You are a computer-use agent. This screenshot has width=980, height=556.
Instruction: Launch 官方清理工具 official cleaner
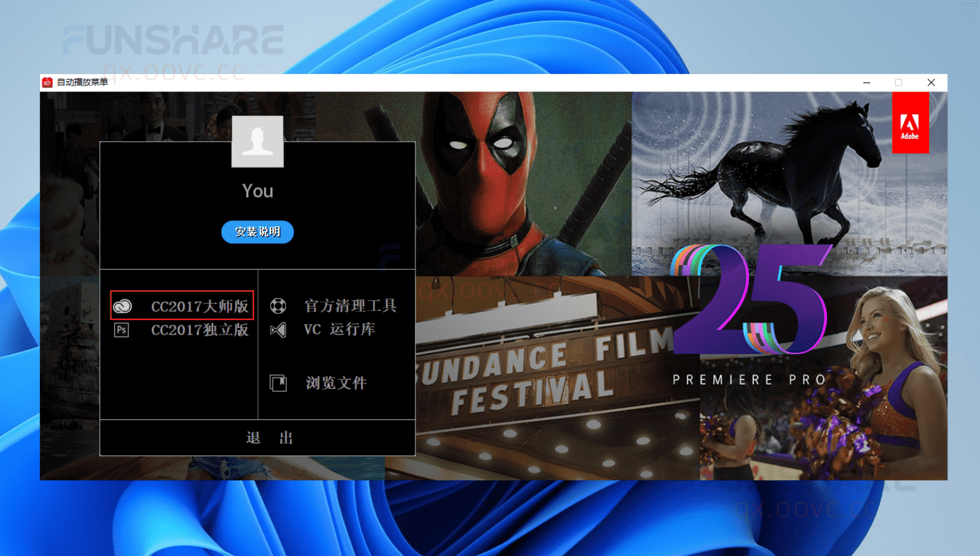point(350,306)
